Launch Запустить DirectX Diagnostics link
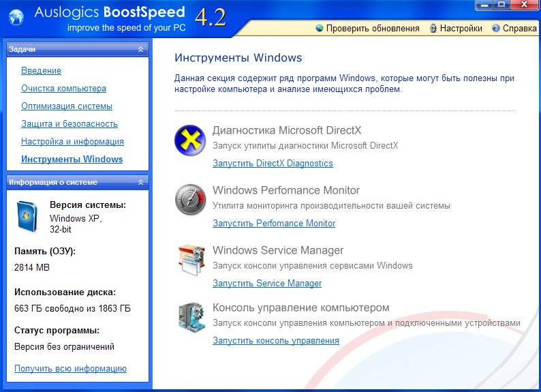The height and width of the screenshot is (392, 541). pos(273,163)
